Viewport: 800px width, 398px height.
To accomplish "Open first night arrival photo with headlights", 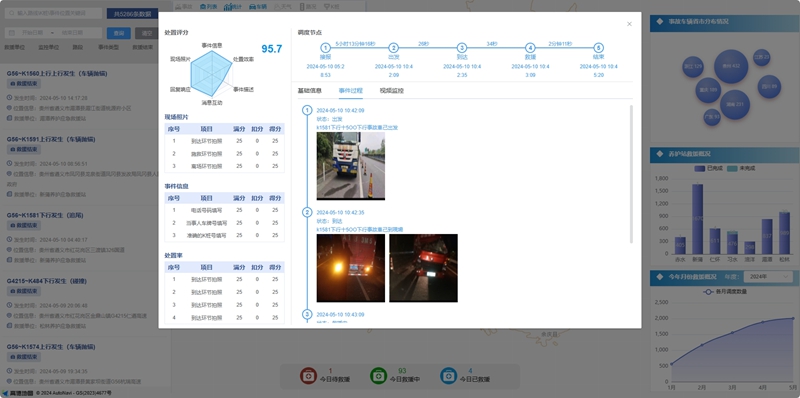I will [351, 268].
